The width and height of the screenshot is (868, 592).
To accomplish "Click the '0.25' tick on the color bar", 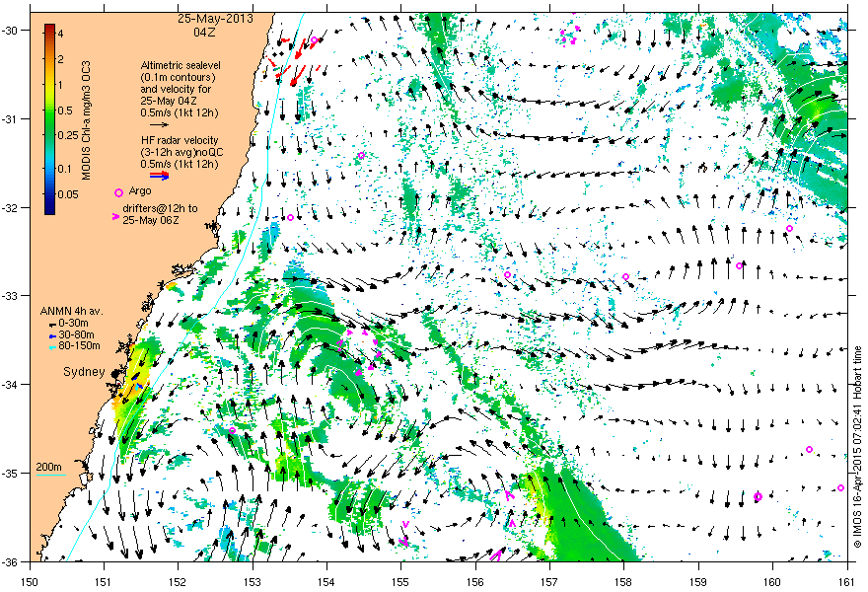I will [67, 136].
